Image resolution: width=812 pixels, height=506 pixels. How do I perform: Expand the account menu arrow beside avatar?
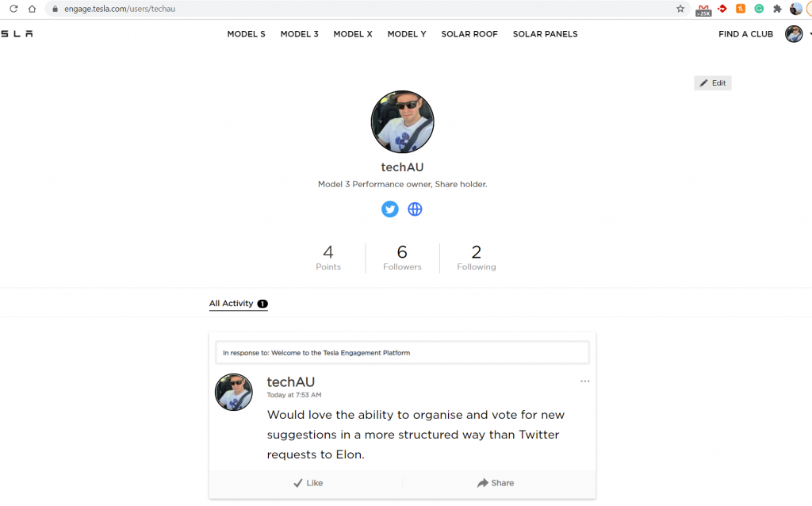tap(809, 34)
